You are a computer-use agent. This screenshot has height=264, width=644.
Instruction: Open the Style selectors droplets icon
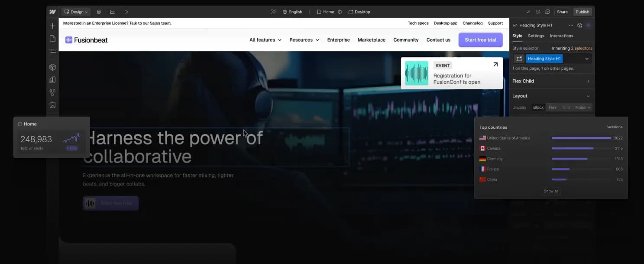(x=52, y=92)
